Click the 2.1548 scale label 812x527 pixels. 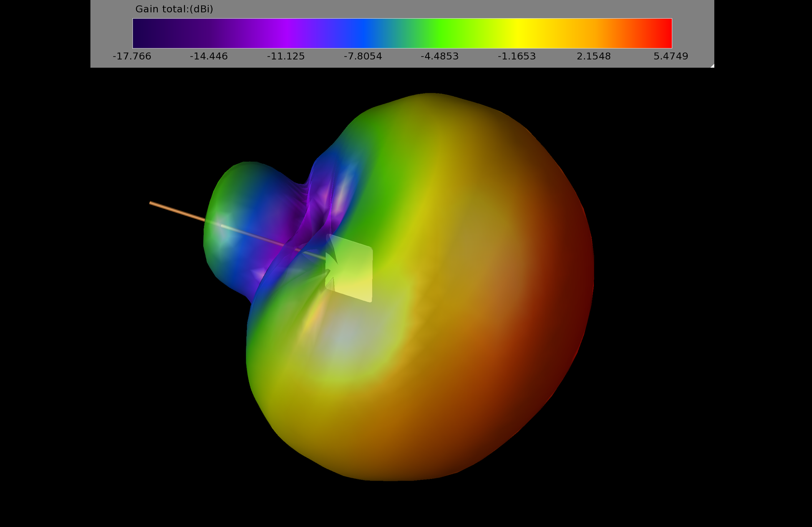pos(593,56)
